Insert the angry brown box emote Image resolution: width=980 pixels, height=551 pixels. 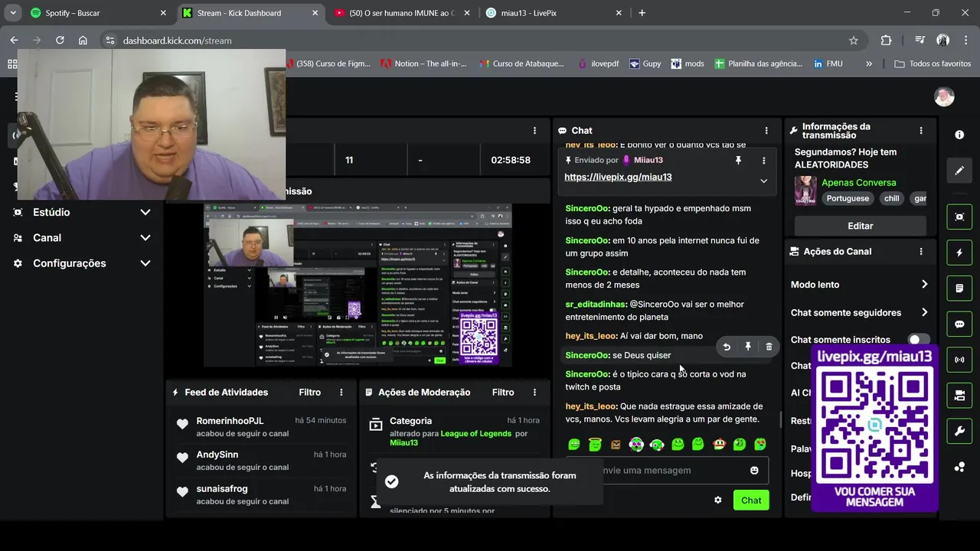click(616, 444)
